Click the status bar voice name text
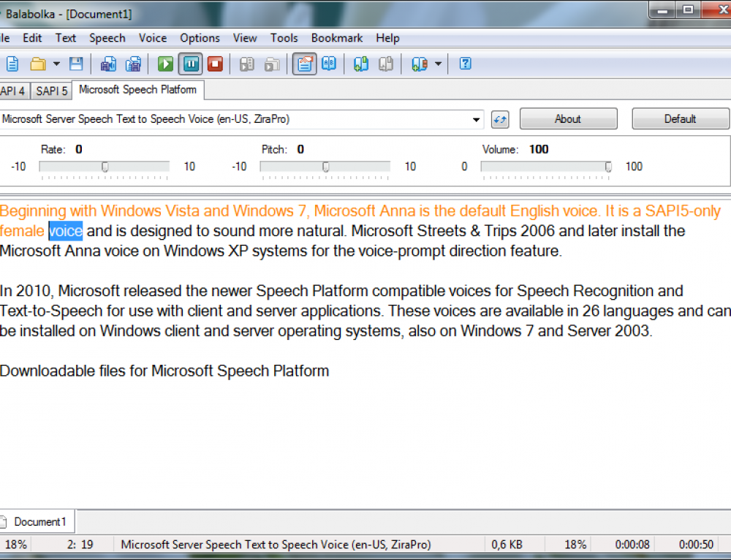Viewport: 731px width, 560px height. point(276,545)
